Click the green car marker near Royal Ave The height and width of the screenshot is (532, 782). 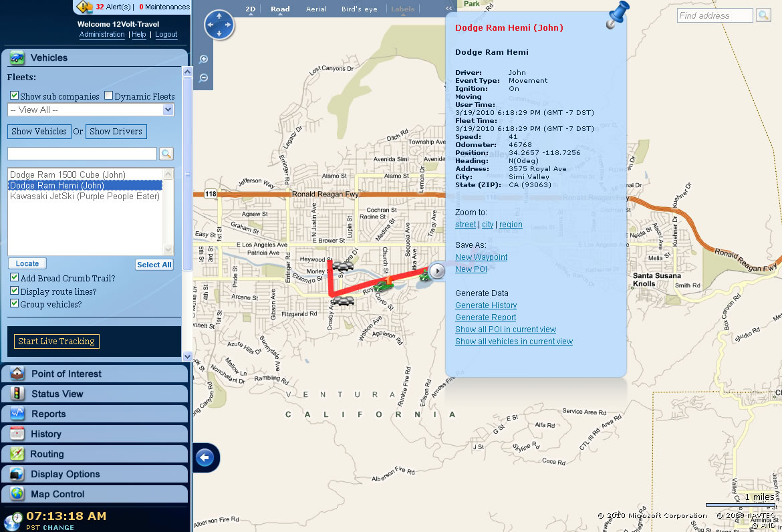[x=384, y=285]
